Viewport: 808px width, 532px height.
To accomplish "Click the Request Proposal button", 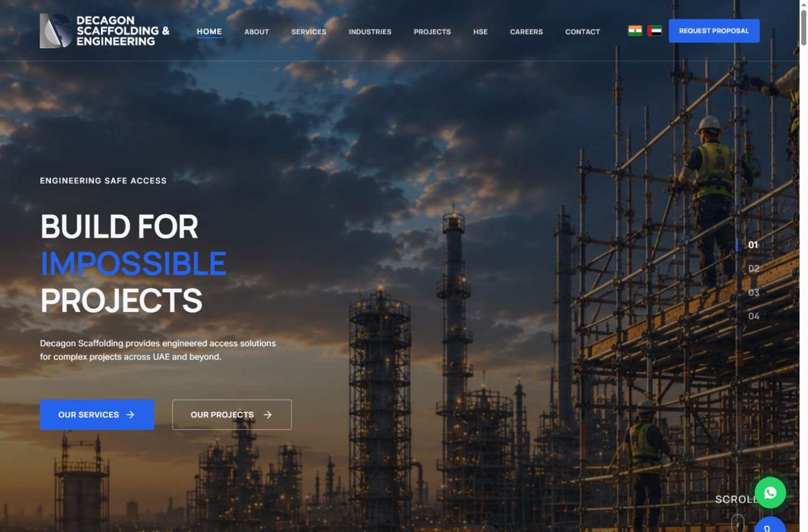I will (x=714, y=31).
